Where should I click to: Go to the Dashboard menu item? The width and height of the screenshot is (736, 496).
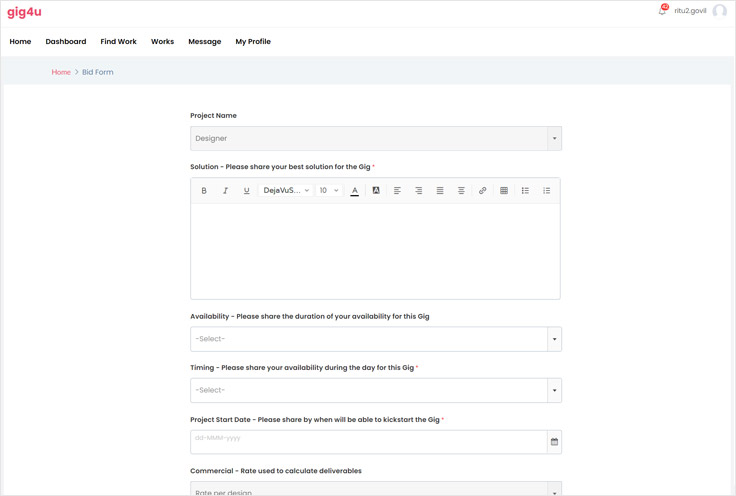(x=66, y=42)
